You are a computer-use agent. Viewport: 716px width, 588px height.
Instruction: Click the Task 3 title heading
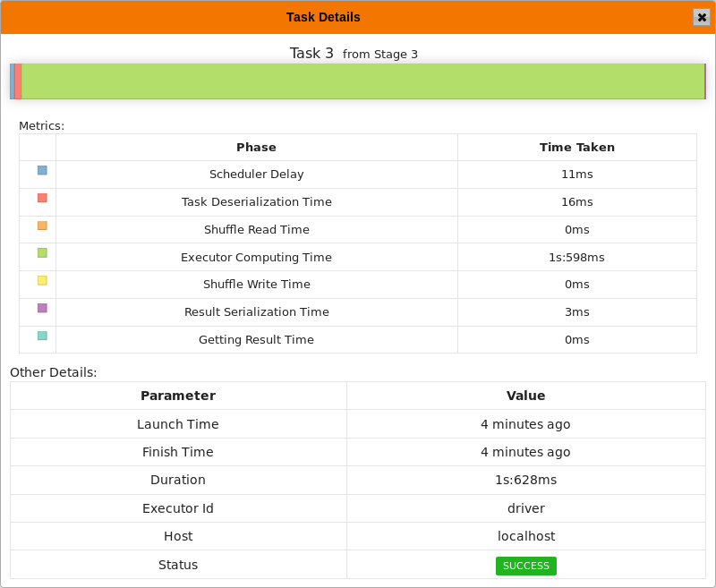tap(311, 54)
